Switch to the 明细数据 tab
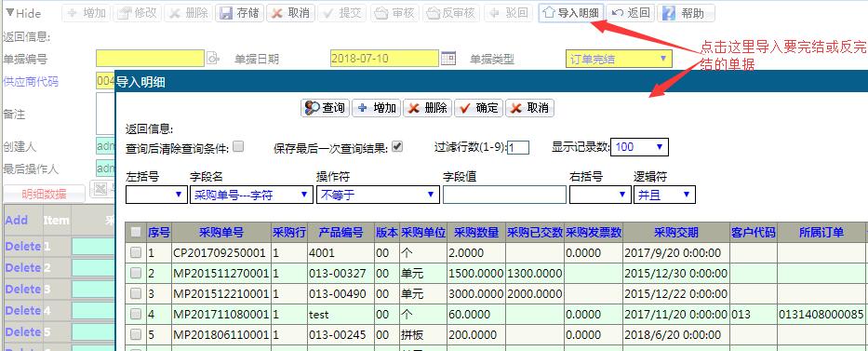Viewport: 868px width, 351px height. click(x=44, y=194)
